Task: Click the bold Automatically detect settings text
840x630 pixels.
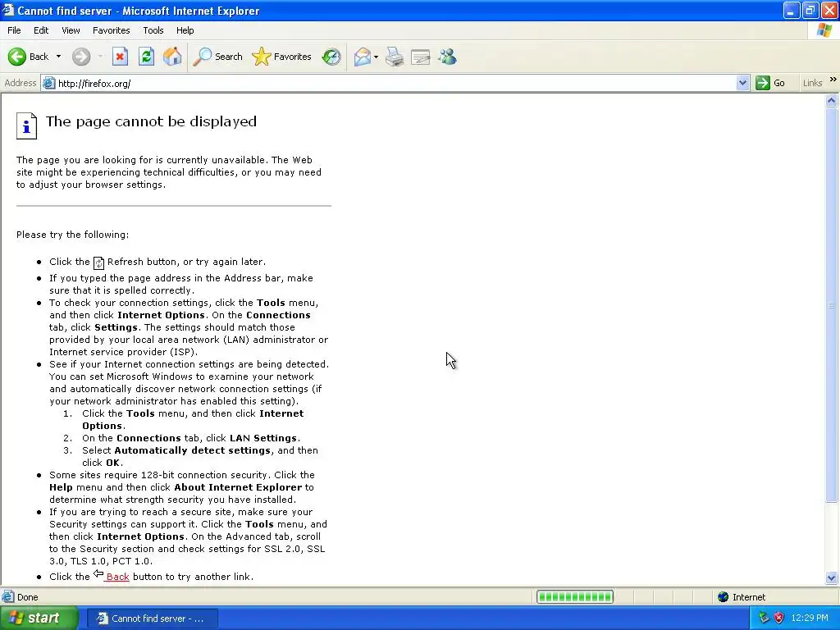Action: (192, 450)
